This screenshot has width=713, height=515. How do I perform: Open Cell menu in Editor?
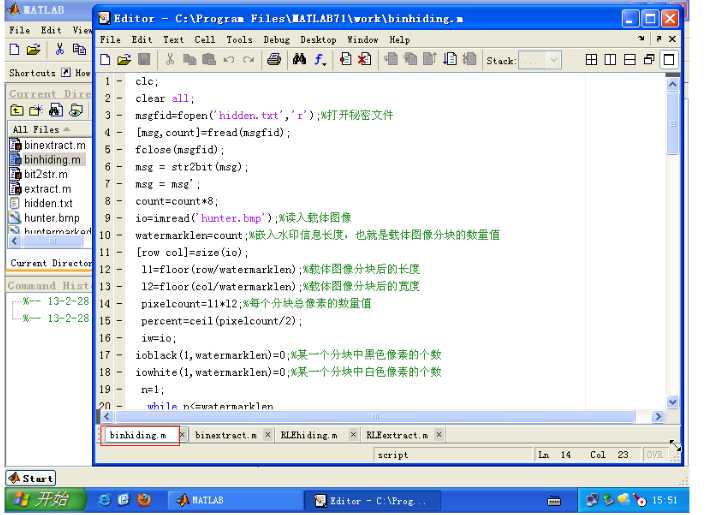click(205, 40)
